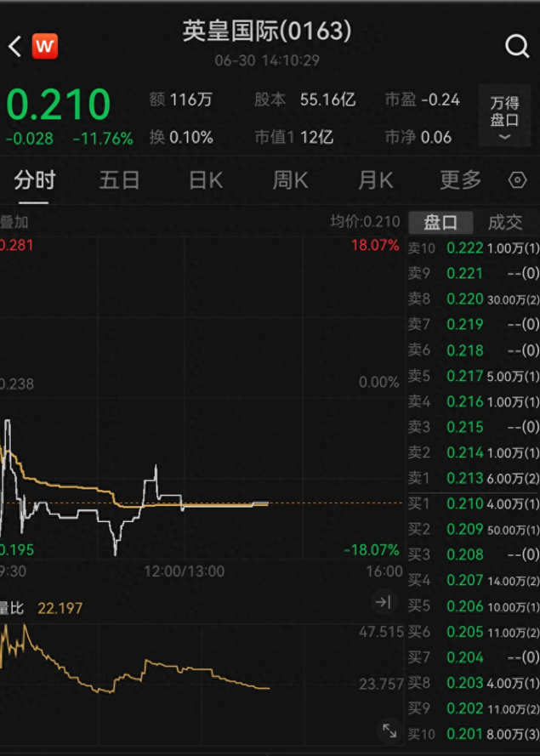Viewport: 540px width, 756px height.
Task: Switch to the 五日 tab
Action: [120, 181]
